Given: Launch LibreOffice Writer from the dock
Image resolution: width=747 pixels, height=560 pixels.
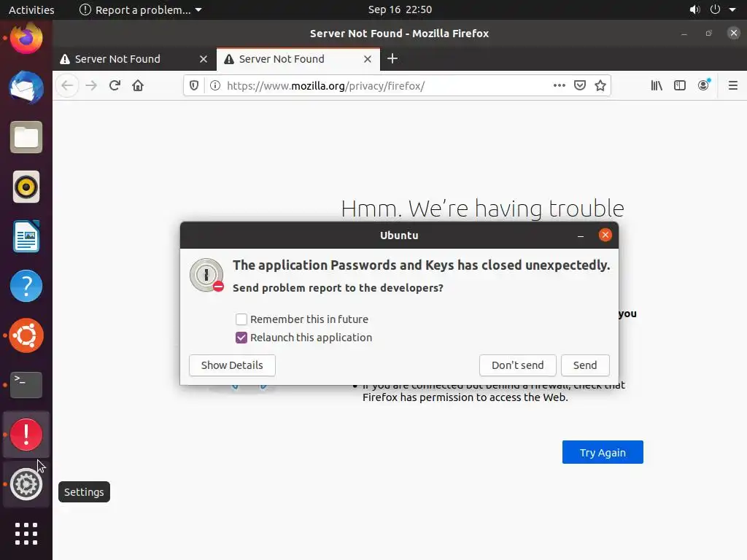Looking at the screenshot, I should pos(26,237).
